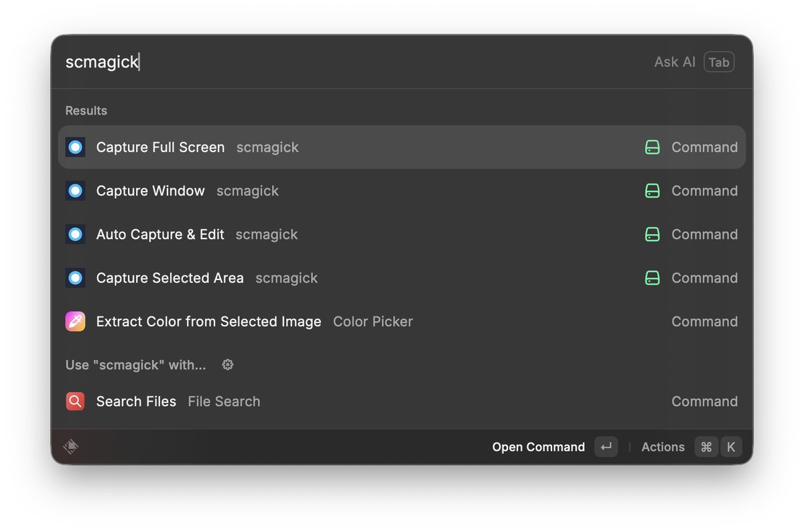Choose the Search Files fallback command
Viewport: 804px width, 532px height.
pyautogui.click(x=402, y=401)
